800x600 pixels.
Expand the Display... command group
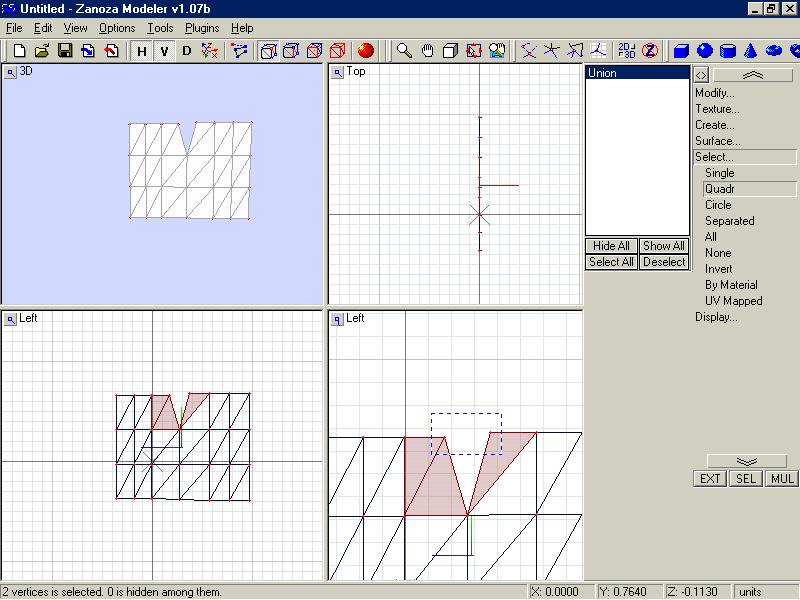[x=716, y=317]
